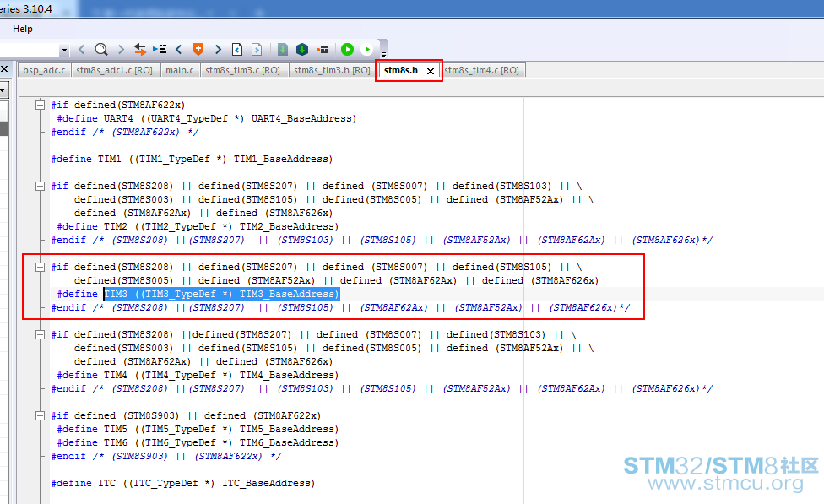
Task: Close the stm8s.h tab
Action: [431, 71]
